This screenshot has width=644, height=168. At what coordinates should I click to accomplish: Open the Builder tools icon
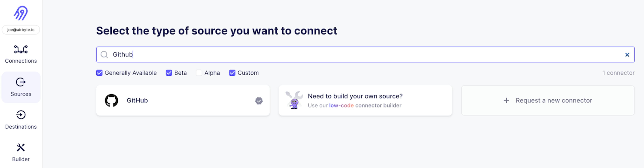[21, 148]
